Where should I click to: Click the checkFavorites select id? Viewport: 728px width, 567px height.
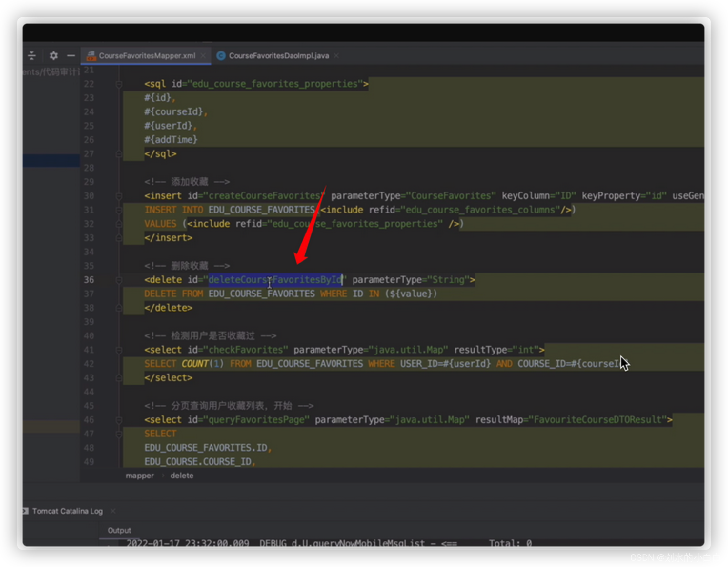tap(246, 350)
